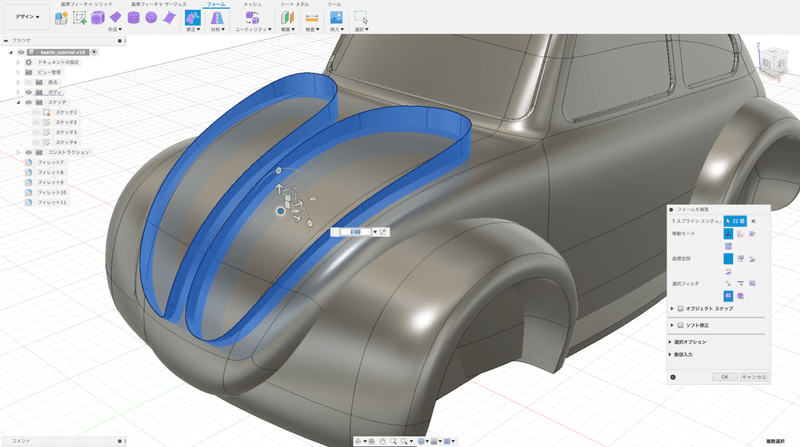Toggle visibility of beetle_tutorial v19 root
Viewport: 800px width, 447px height.
(21, 52)
